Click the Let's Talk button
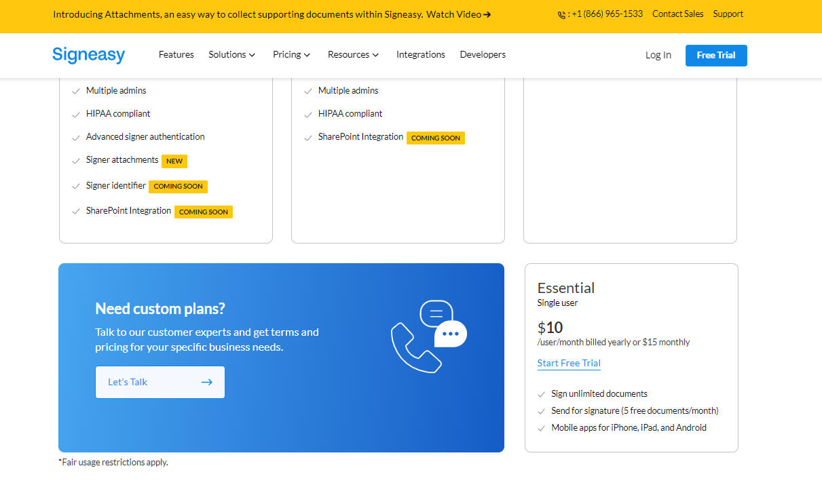This screenshot has height=504, width=822. click(160, 383)
